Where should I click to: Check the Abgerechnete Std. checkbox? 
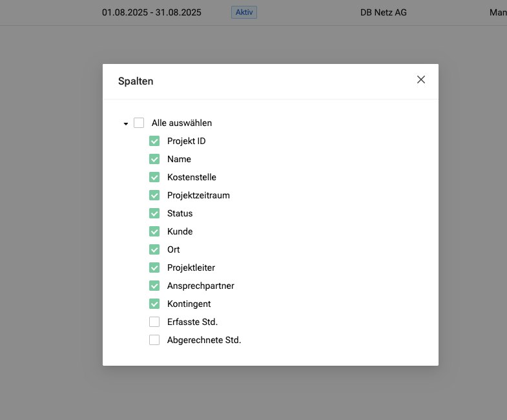(154, 340)
